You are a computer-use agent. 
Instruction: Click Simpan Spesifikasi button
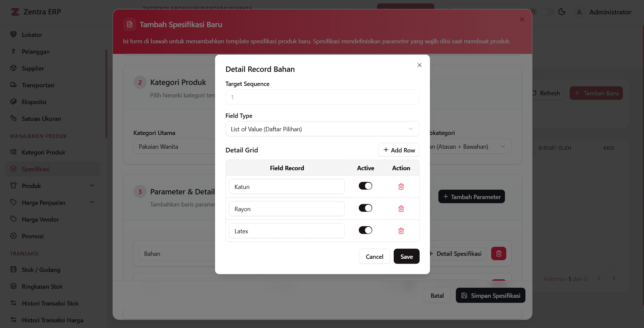click(490, 295)
